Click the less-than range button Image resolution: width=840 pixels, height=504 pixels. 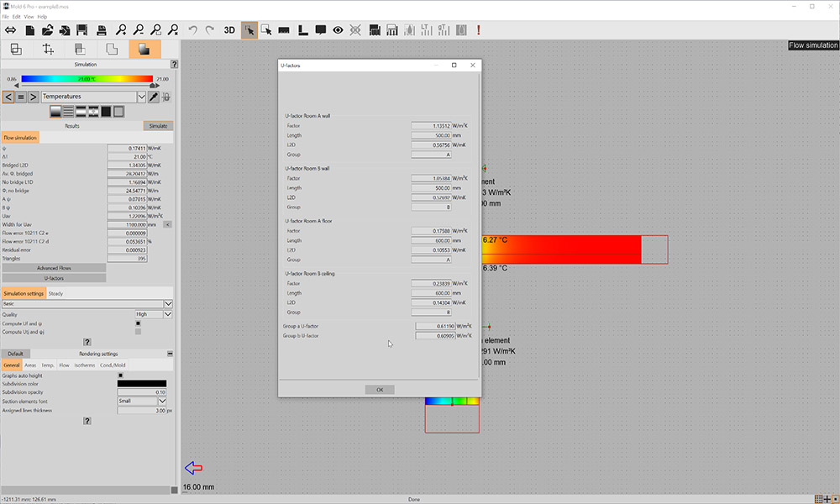8,97
